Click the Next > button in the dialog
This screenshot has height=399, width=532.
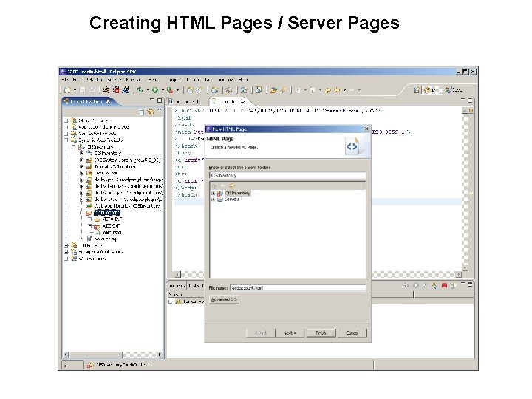(x=290, y=332)
